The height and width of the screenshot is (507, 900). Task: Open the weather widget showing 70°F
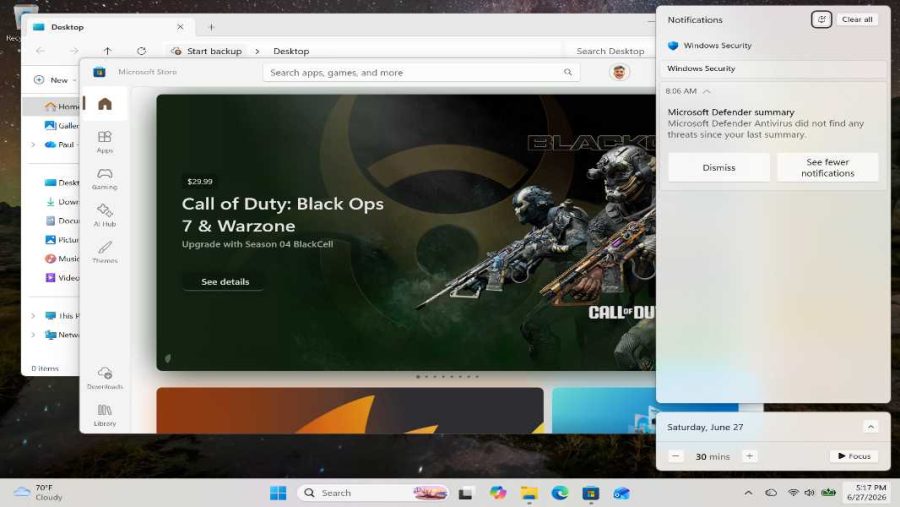(39, 492)
